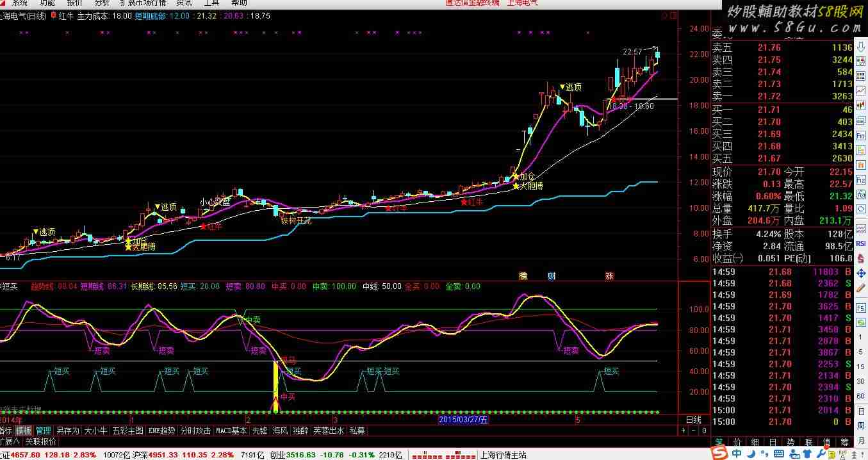The image size is (868, 460).
Task: Open the 值 tab in quote panel
Action: coord(827,442)
